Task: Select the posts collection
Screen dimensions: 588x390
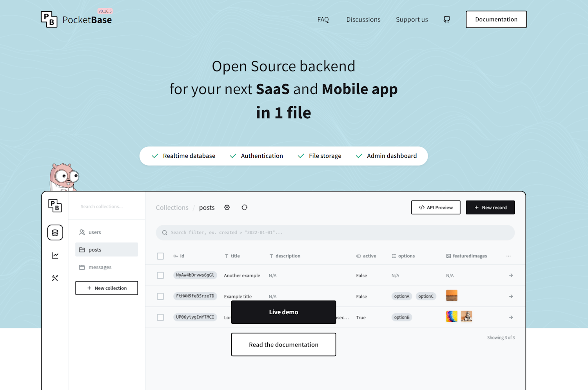Action: 107,250
